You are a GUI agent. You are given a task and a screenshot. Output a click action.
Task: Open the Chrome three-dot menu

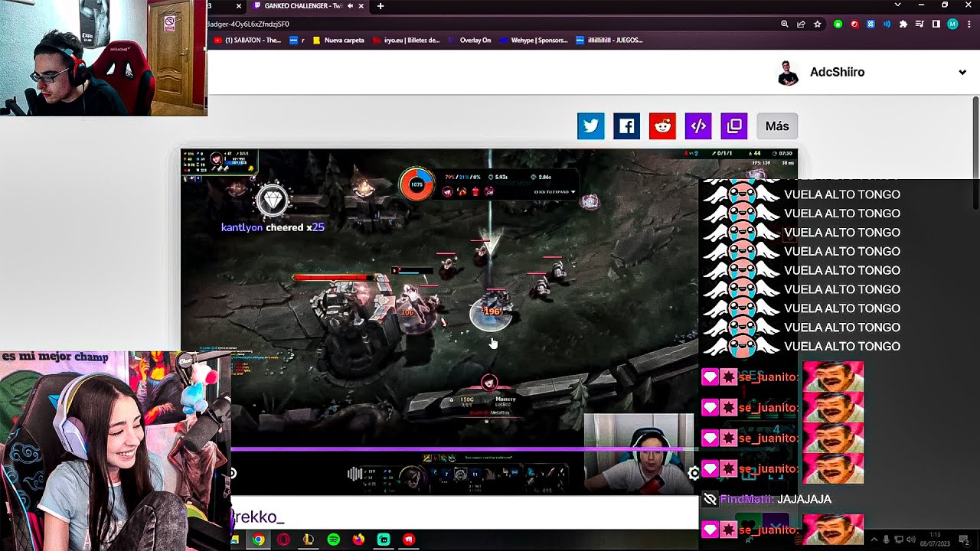969,24
